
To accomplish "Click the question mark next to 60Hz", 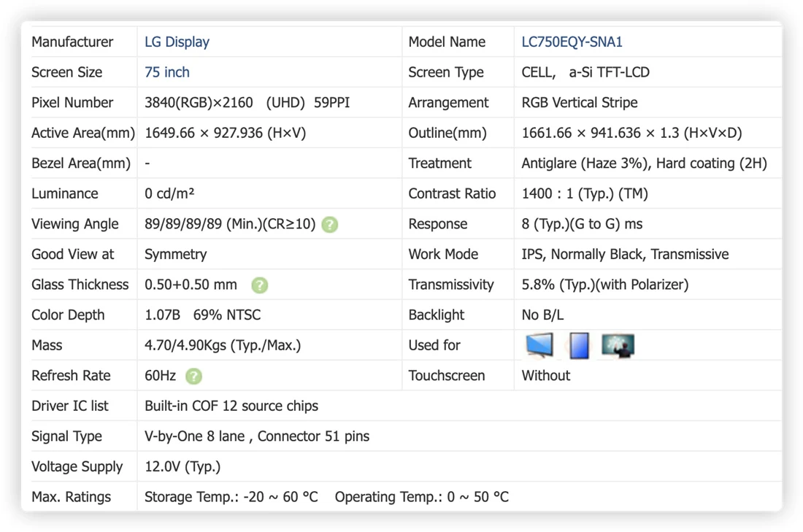I will [x=193, y=376].
